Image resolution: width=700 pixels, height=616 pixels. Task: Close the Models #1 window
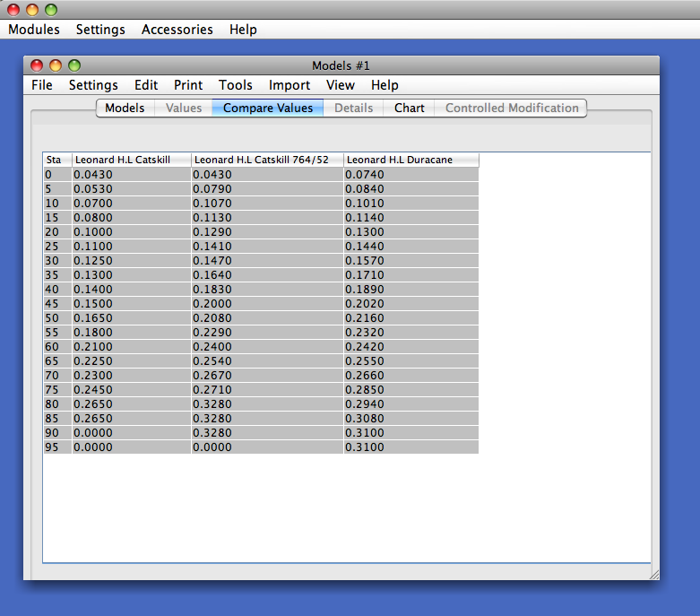(x=37, y=65)
